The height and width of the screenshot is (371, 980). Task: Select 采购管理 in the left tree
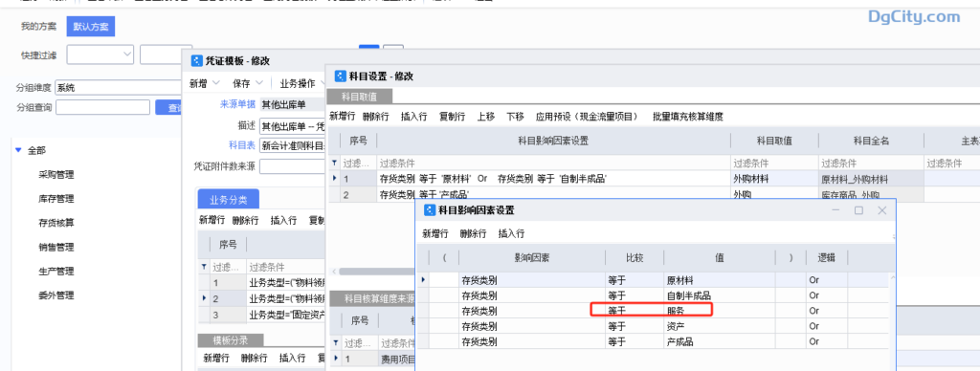[56, 175]
